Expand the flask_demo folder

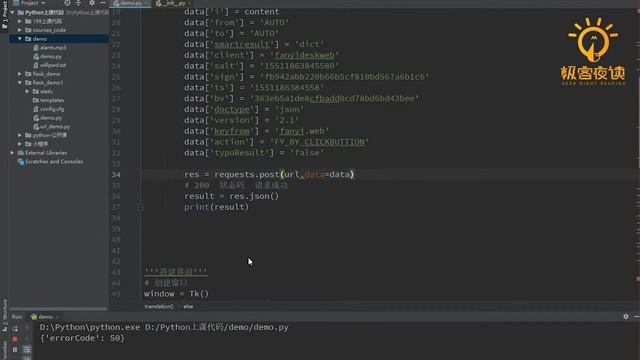click(x=20, y=74)
